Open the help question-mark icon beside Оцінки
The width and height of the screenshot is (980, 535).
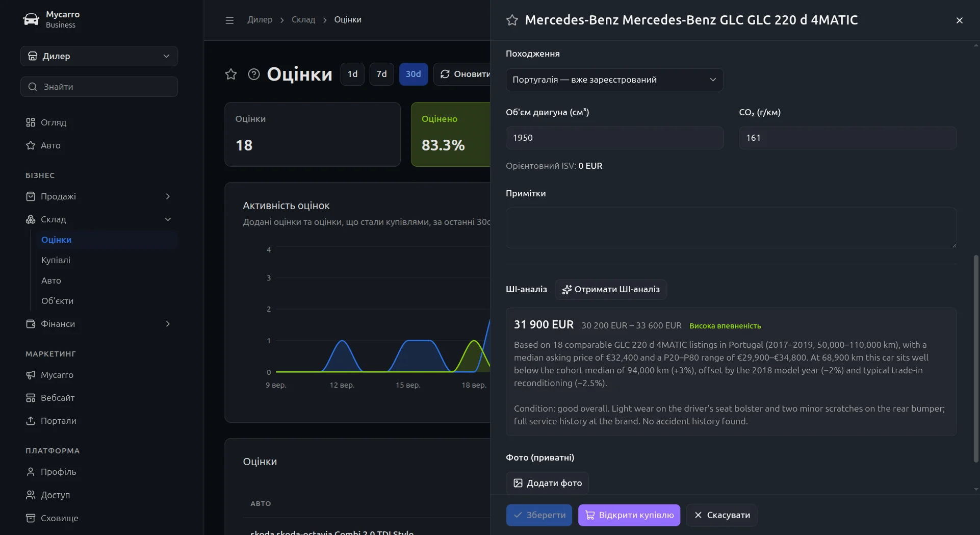pos(254,74)
